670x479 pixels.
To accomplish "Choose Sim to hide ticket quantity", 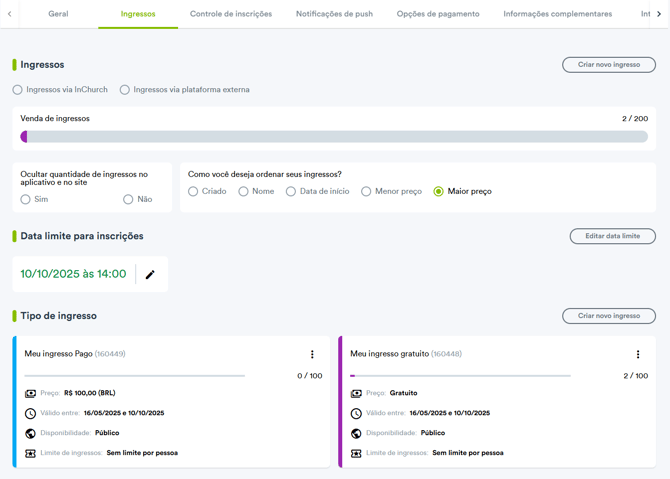I will click(x=26, y=199).
